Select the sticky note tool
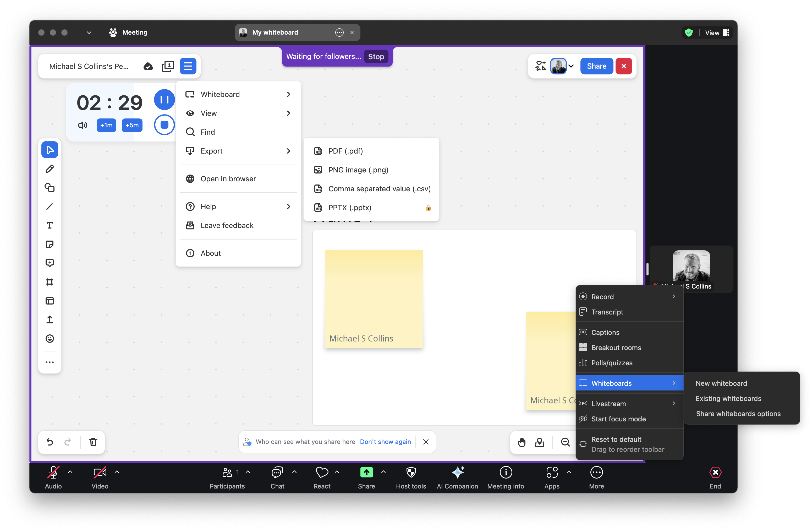The width and height of the screenshot is (812, 532). pyautogui.click(x=50, y=244)
